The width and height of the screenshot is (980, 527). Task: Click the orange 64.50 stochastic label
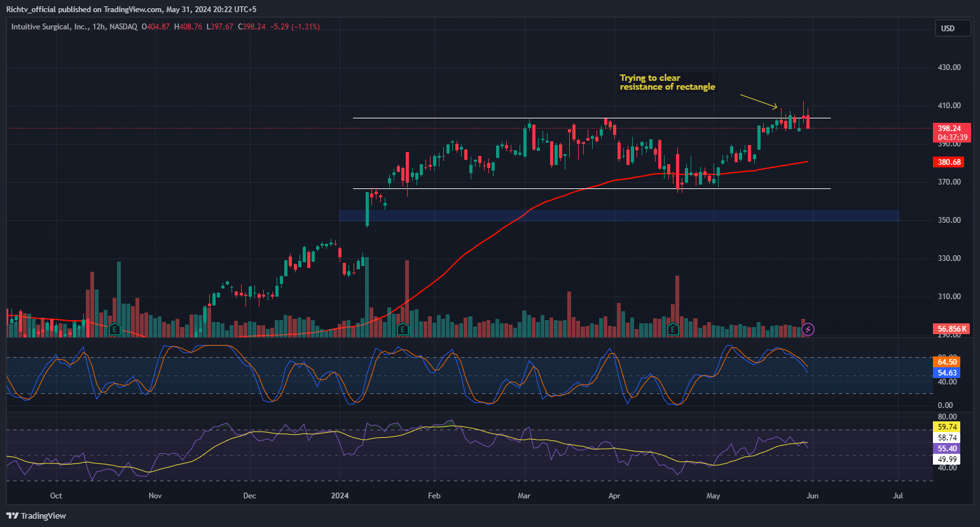point(947,362)
